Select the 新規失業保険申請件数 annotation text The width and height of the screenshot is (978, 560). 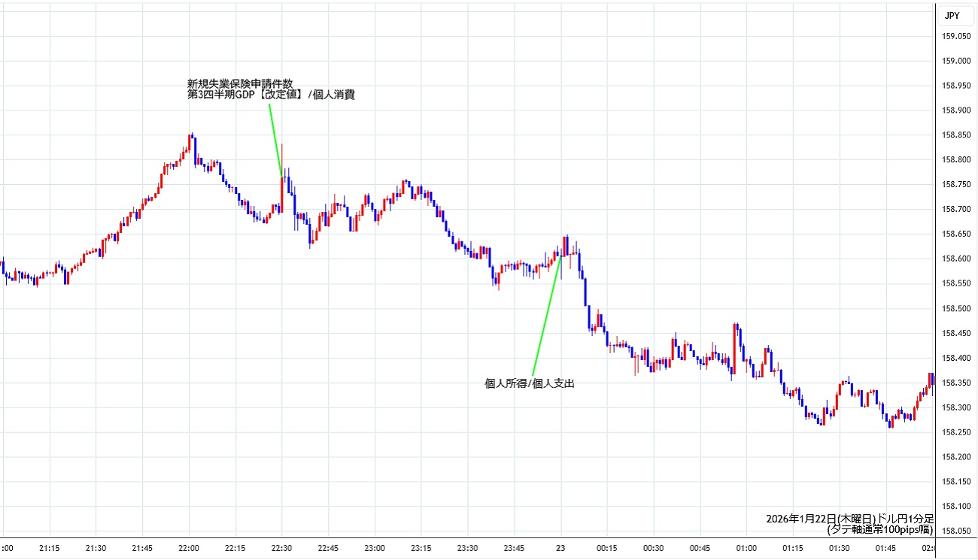coord(240,83)
